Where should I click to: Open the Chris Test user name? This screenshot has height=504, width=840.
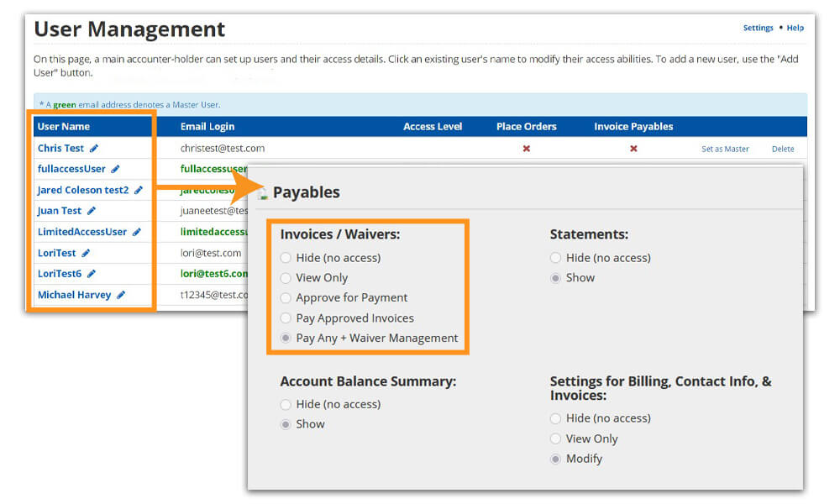pos(60,149)
